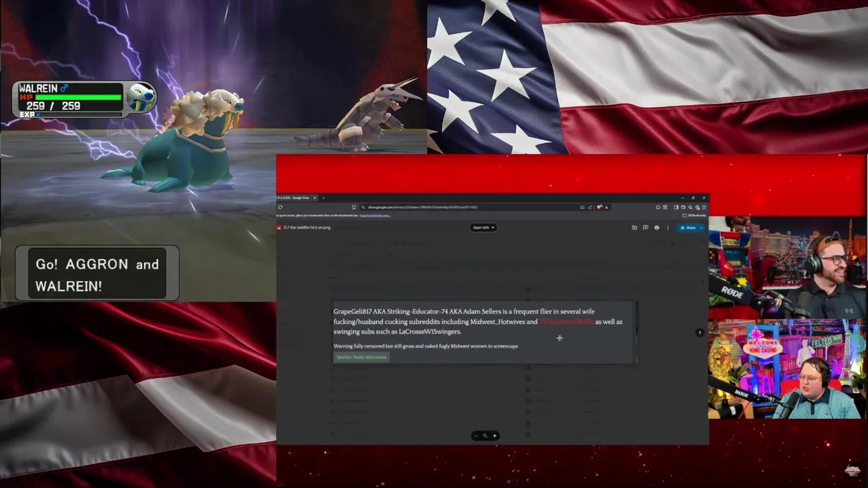Expand the Share button arrow

[701, 228]
